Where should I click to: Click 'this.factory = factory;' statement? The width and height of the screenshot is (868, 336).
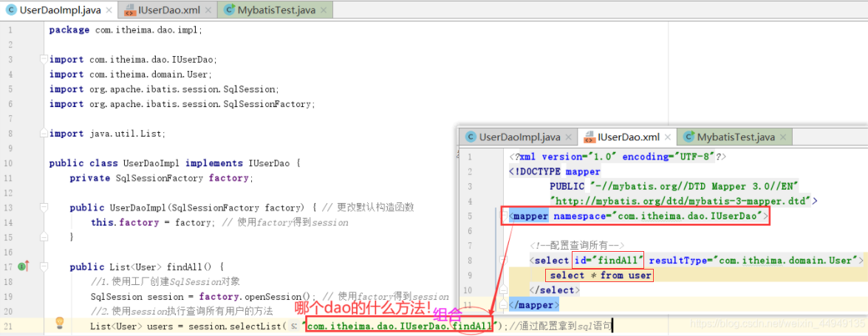[x=154, y=222]
